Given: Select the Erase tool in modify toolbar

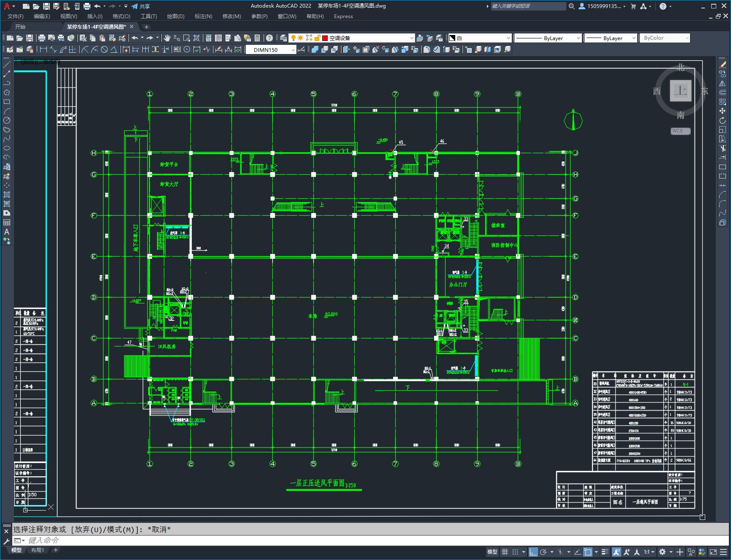Looking at the screenshot, I should 723,65.
